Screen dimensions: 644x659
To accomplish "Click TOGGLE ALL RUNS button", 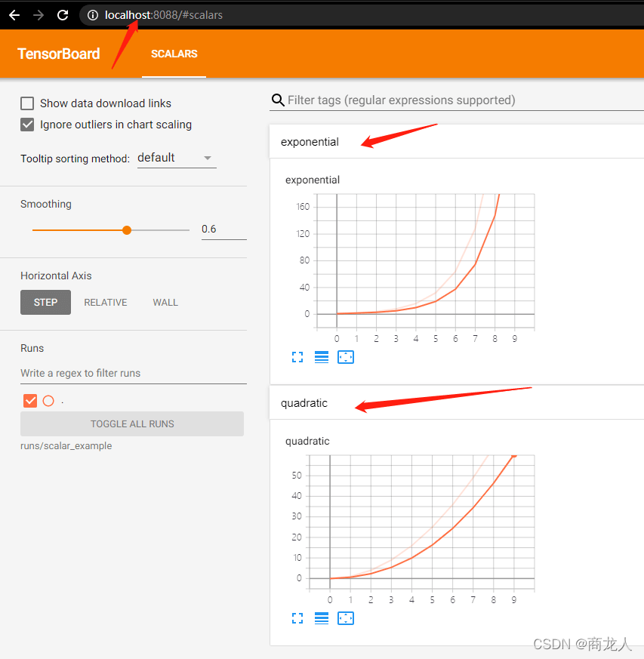I will click(x=132, y=423).
